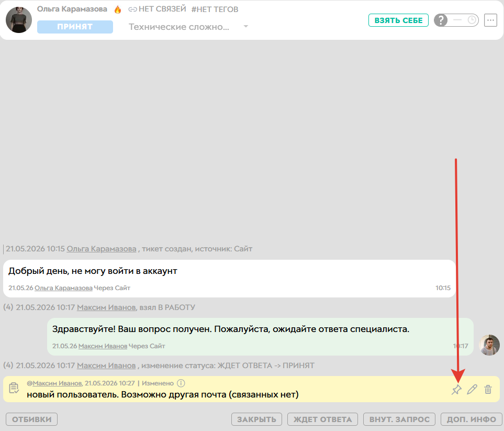Click the clock timer icon
The width and height of the screenshot is (504, 431).
pos(472,20)
